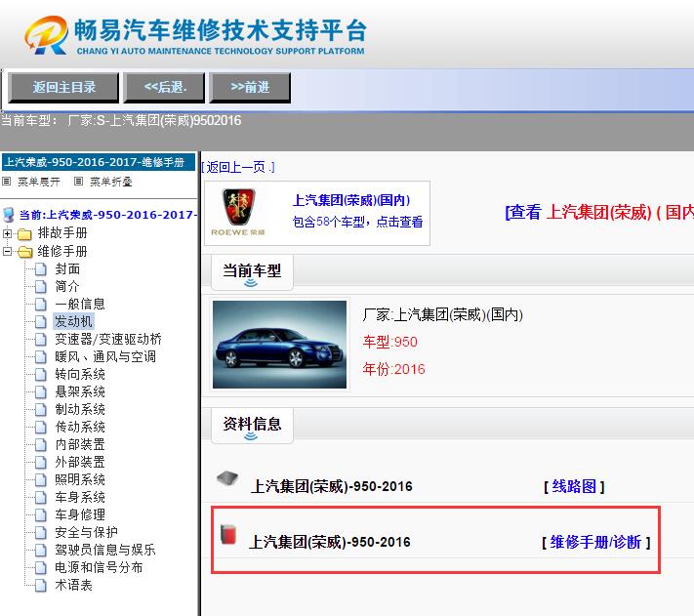Click the 包含58个车型，点击查看 text
694x616 pixels.
click(x=357, y=222)
